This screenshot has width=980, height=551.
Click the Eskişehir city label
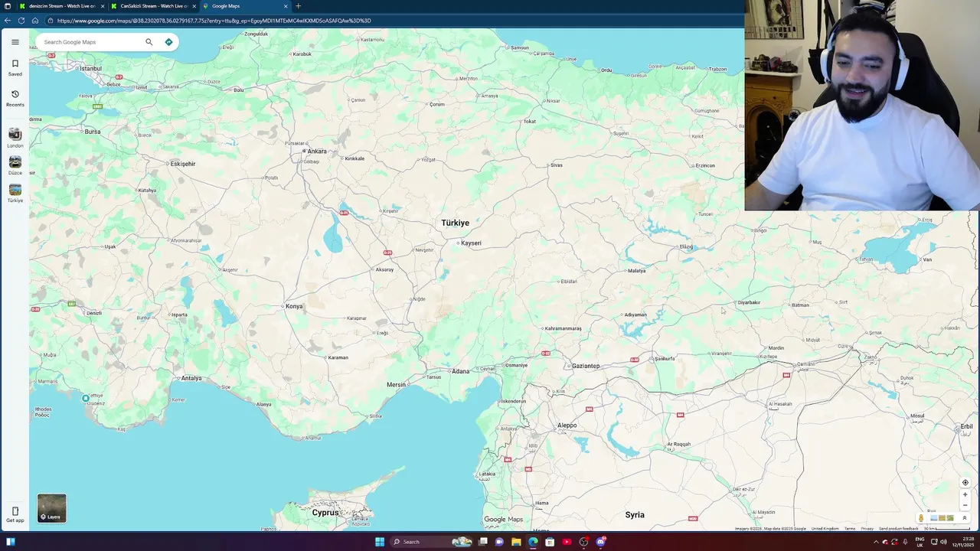point(183,164)
